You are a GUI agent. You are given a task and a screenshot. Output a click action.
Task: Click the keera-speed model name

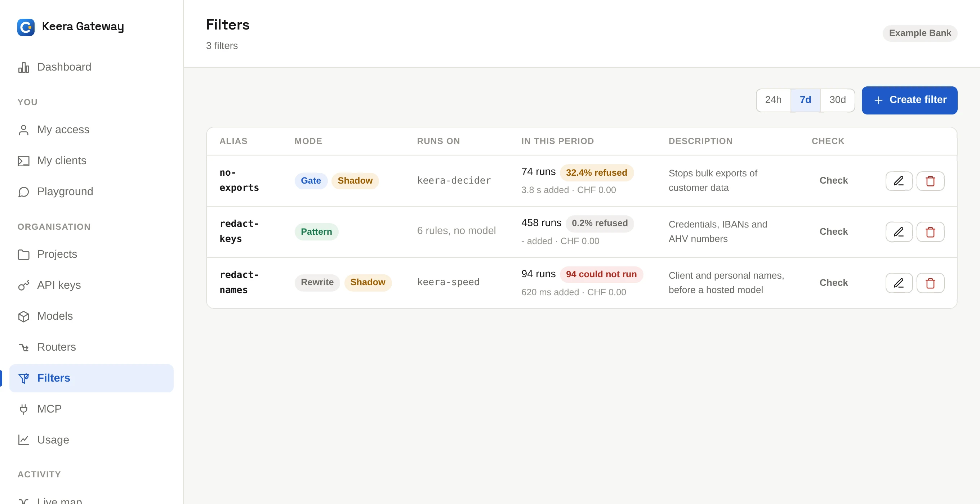[x=448, y=282]
